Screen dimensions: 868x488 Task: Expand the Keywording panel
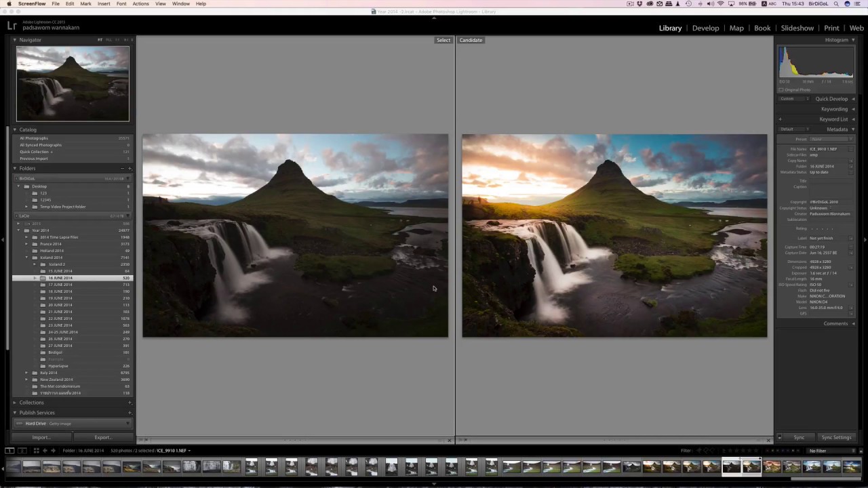[x=853, y=109]
